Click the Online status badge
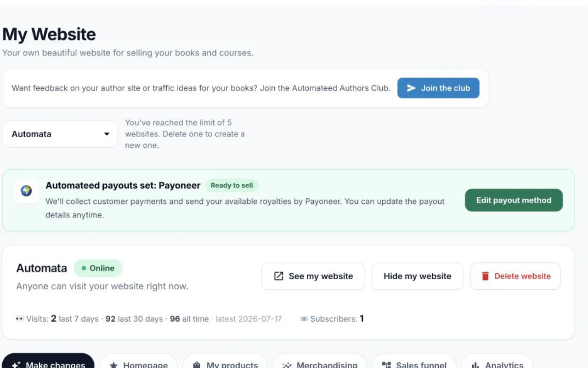The height and width of the screenshot is (368, 588). coord(98,268)
